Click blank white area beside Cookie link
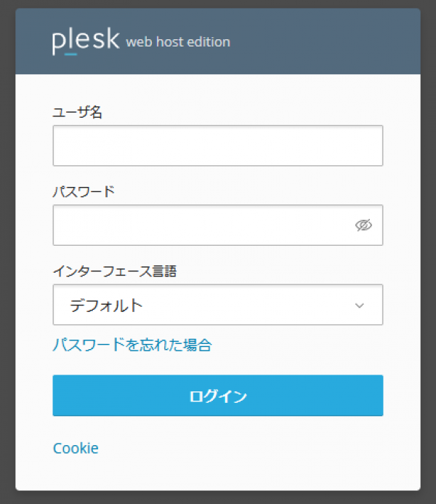The width and height of the screenshot is (436, 504). click(254, 448)
